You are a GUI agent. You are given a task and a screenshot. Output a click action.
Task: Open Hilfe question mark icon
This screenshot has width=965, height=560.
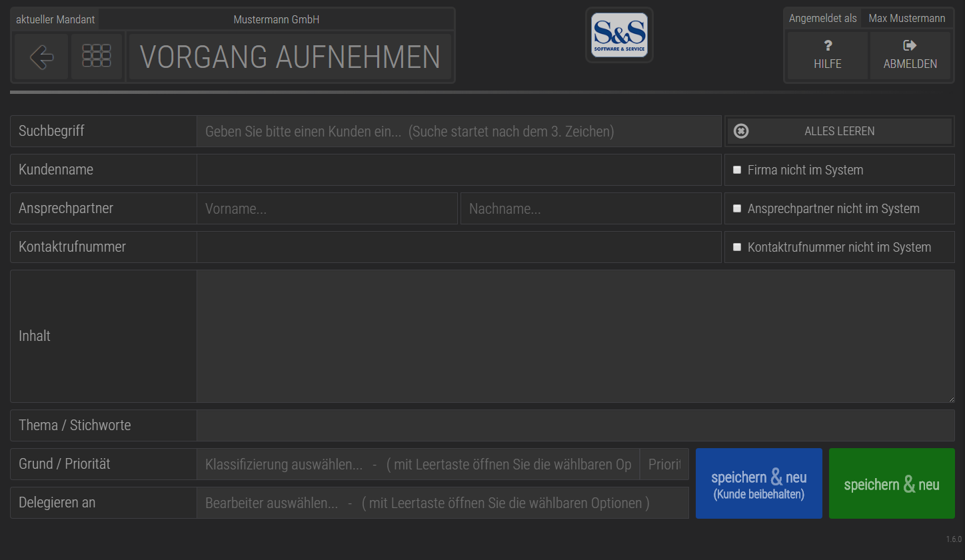coord(828,45)
